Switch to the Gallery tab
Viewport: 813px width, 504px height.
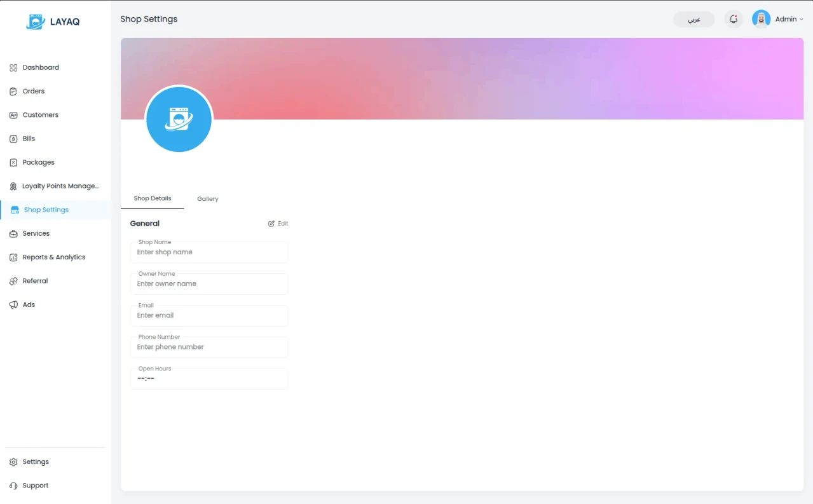[208, 199]
